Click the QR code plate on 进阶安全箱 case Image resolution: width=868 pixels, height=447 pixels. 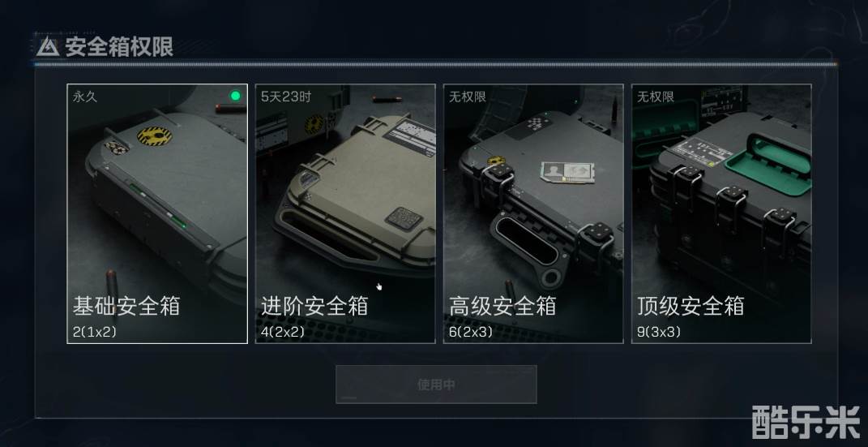pos(404,218)
